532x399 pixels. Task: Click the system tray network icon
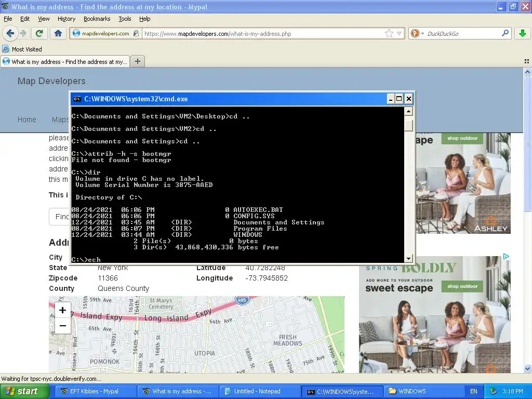coord(494,391)
